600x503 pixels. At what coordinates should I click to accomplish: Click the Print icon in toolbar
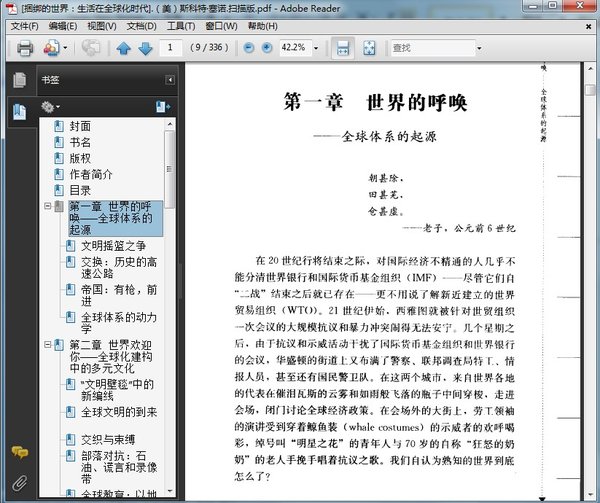[x=25, y=48]
